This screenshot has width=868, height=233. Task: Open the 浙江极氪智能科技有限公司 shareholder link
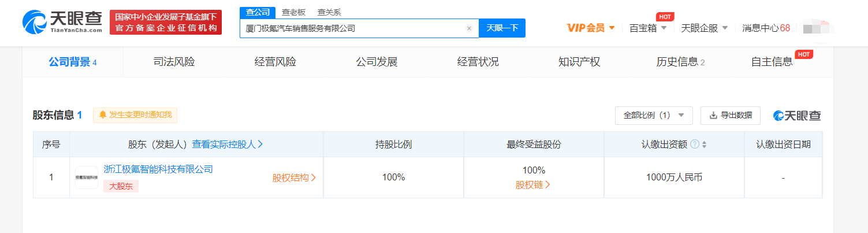158,169
